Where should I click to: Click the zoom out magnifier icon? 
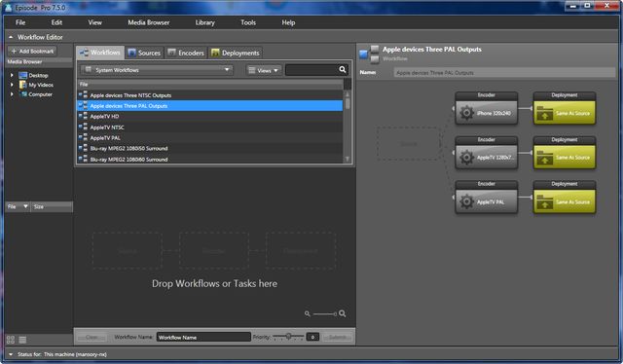coord(308,313)
